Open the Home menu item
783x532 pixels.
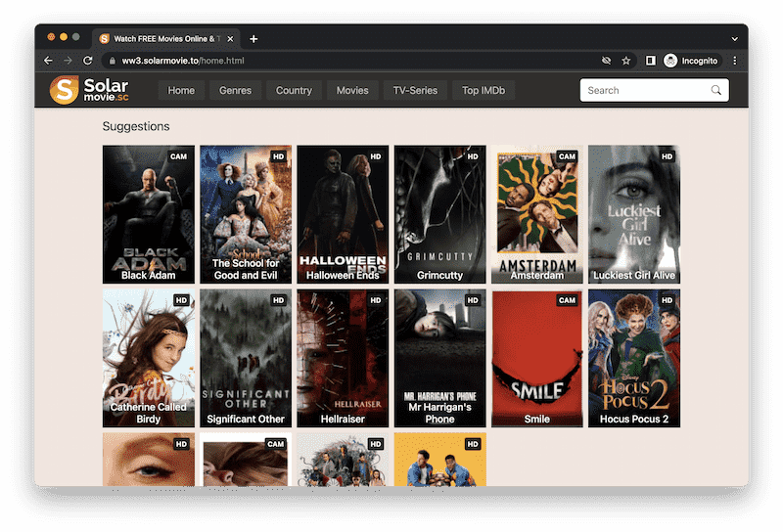[x=181, y=90]
